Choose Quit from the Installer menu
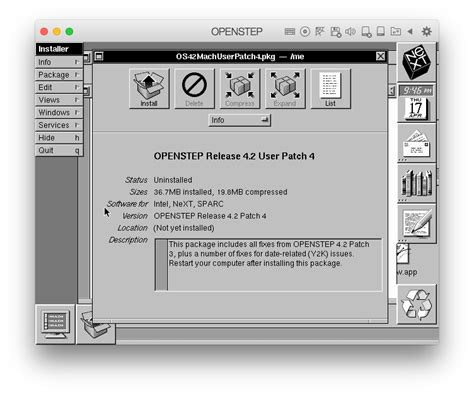Image resolution: width=474 pixels, height=395 pixels. coord(59,150)
